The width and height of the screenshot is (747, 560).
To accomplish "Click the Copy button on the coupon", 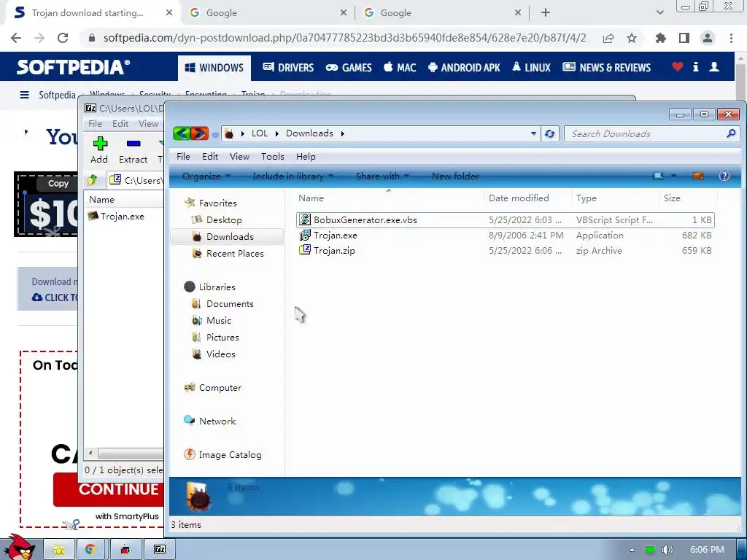I will click(58, 183).
